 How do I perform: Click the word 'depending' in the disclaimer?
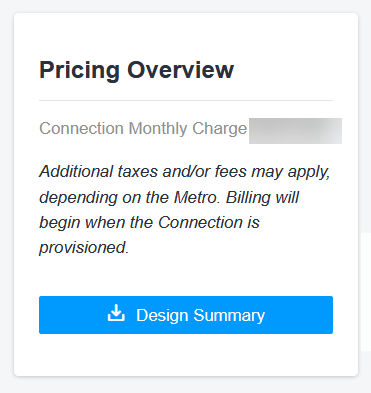(x=78, y=198)
